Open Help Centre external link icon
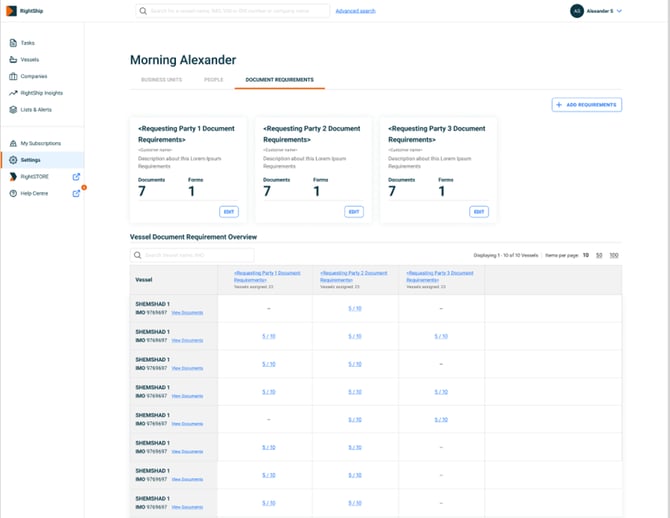This screenshot has width=670, height=518. point(76,193)
